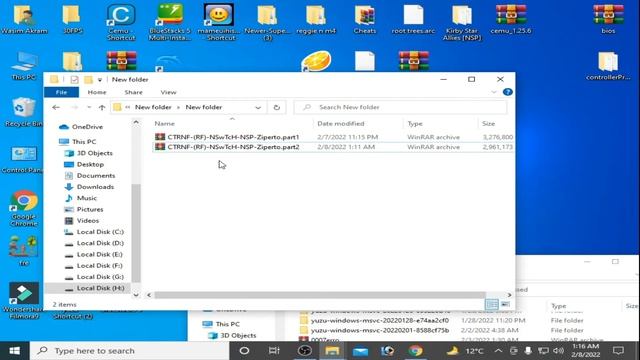This screenshot has width=640, height=360.
Task: Open Task View on the taskbar
Action: click(x=274, y=351)
